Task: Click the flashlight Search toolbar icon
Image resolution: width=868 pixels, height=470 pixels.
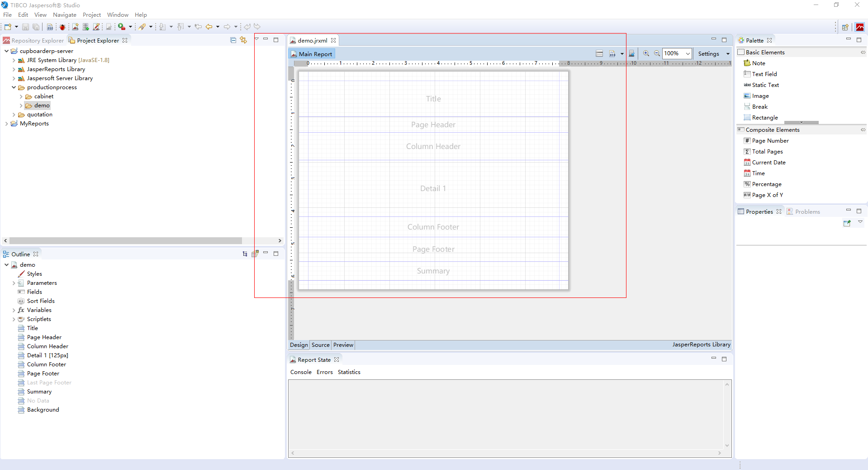Action: pyautogui.click(x=142, y=27)
